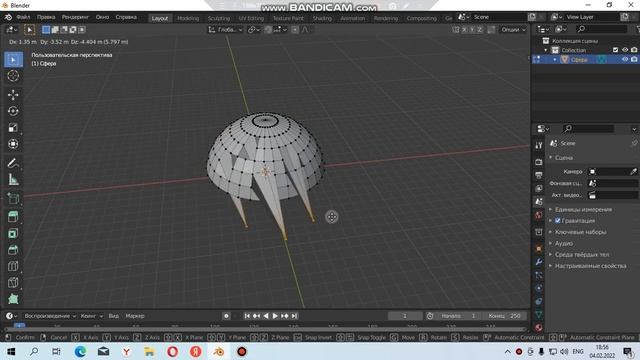
Task: Open the Modifiers wrench tab
Action: pos(539,262)
